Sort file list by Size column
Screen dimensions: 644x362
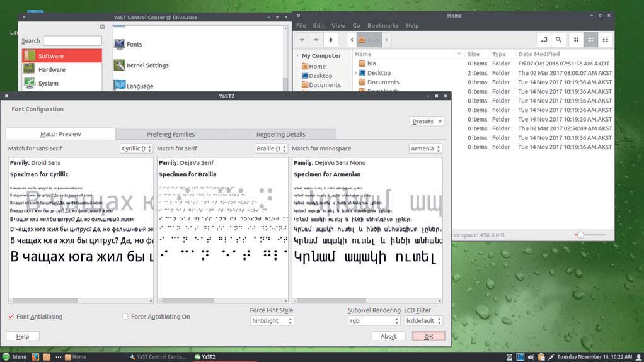pos(477,54)
